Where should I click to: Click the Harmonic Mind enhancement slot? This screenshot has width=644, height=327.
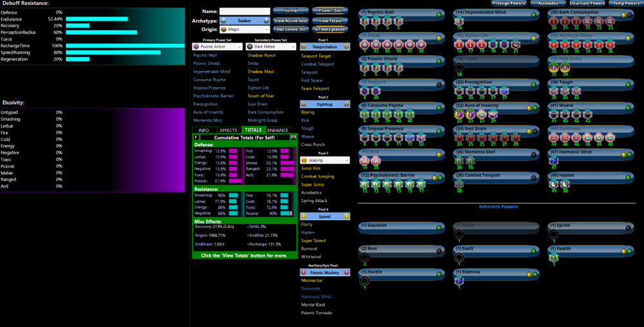click(x=553, y=162)
